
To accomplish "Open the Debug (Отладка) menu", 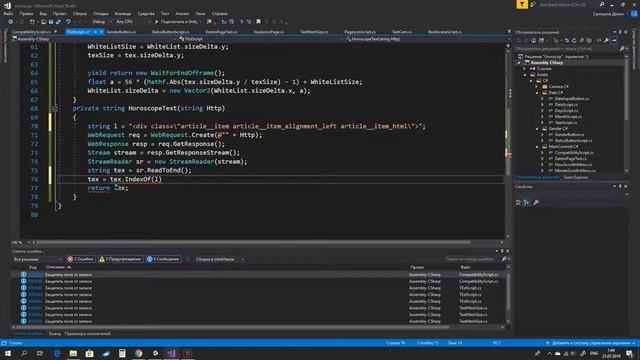I will point(100,13).
